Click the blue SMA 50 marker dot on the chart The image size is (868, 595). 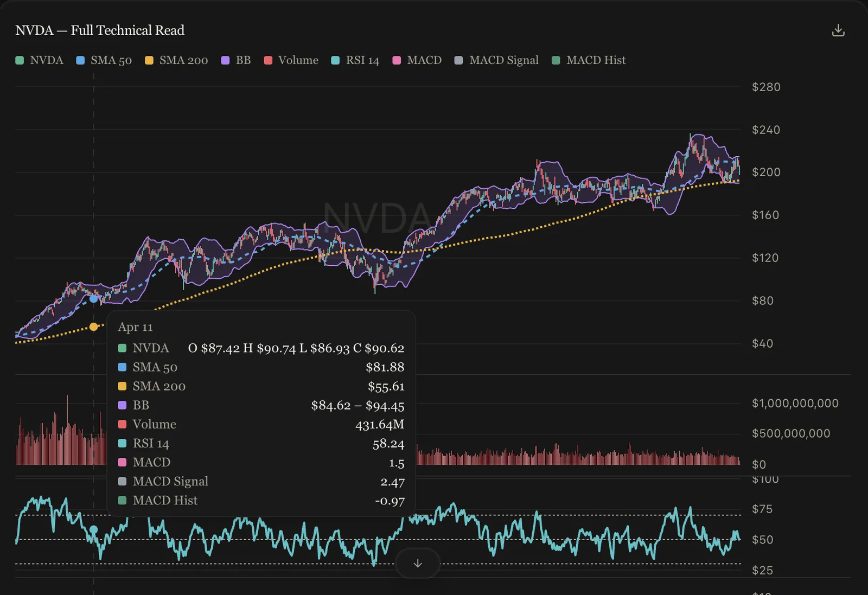coord(94,298)
